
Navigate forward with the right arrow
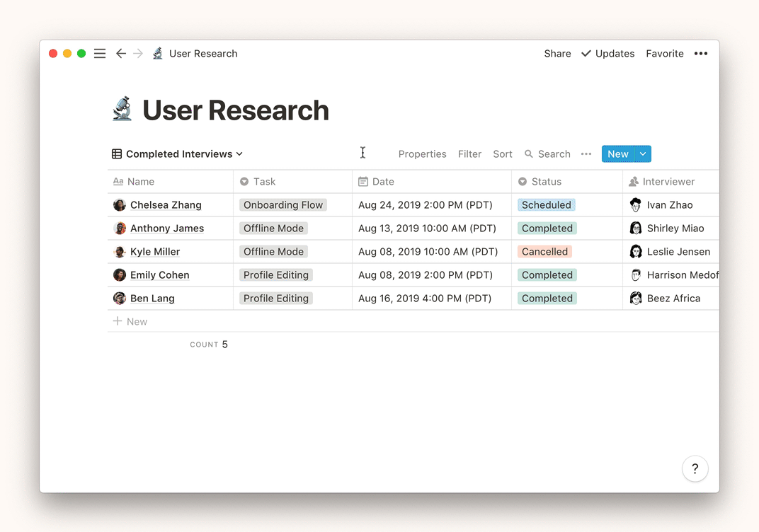tap(138, 54)
